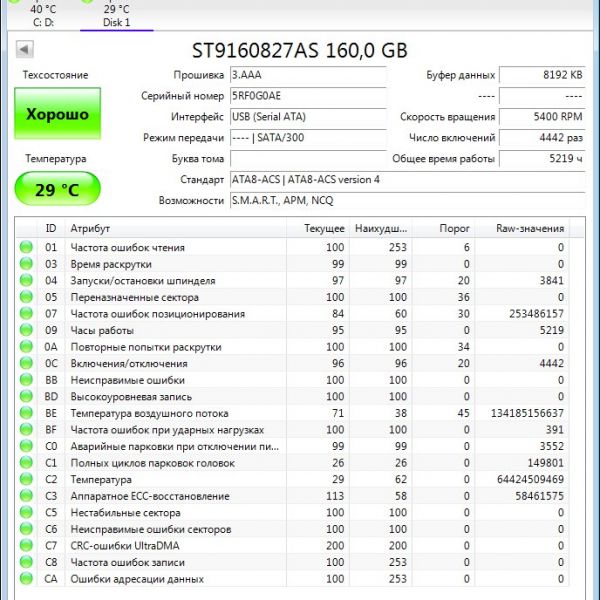Click the serial number field 5RF0G0AE
This screenshot has height=600, width=600.
point(308,96)
